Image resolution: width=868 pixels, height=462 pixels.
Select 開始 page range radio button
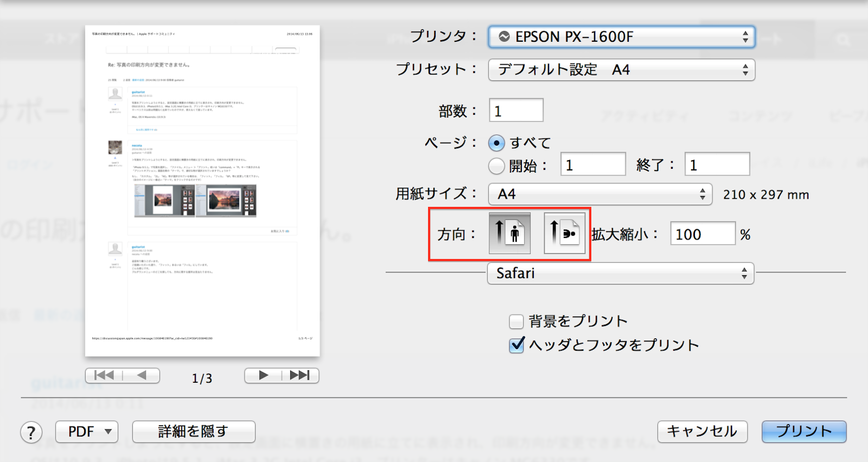click(496, 166)
